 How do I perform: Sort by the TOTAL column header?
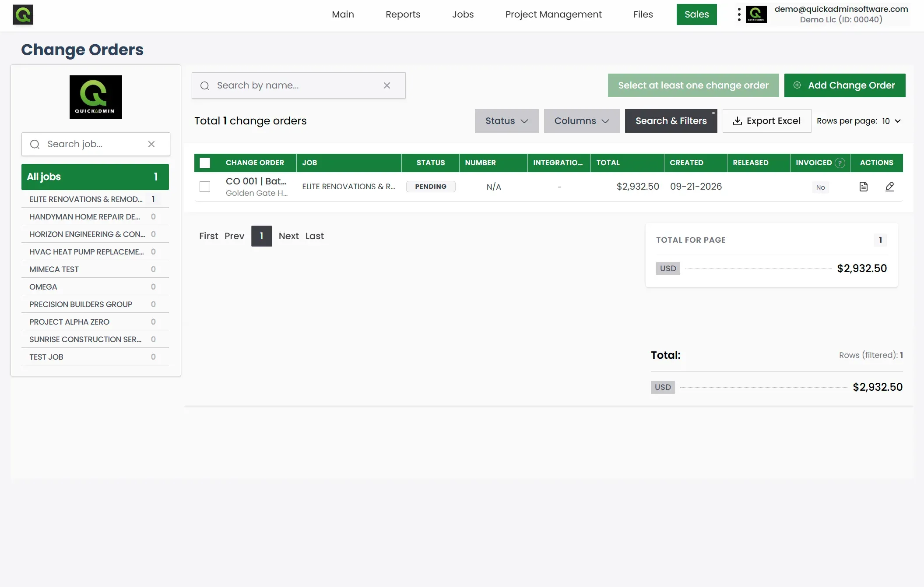[627, 163]
